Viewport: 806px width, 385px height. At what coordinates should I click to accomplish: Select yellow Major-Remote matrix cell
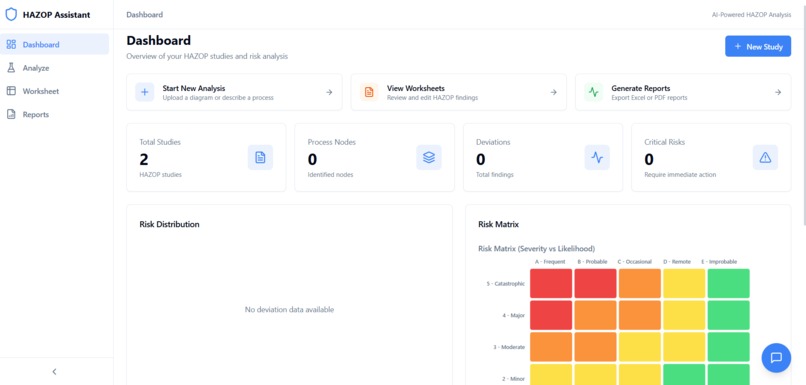coord(684,315)
